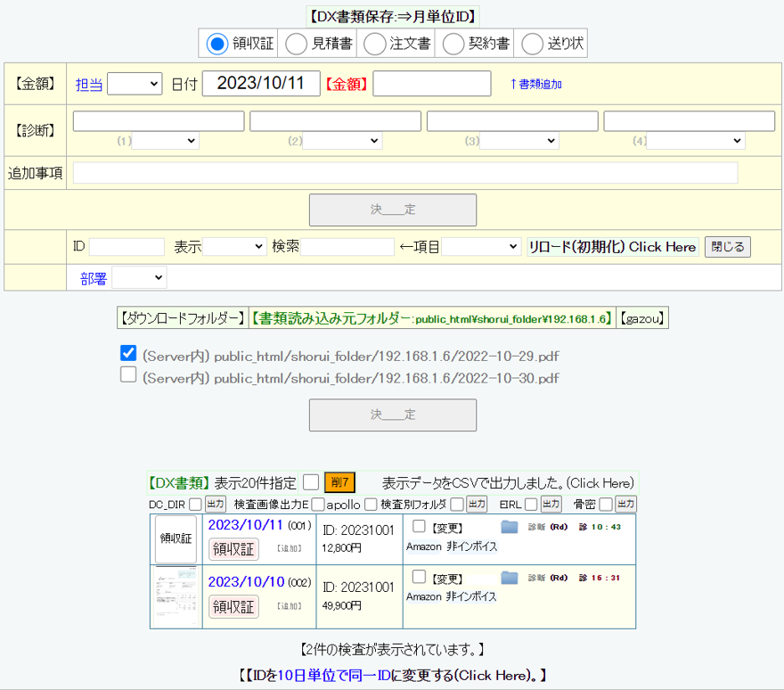Click 追加 in the 2023/10/10 row
Screen dimensions: 784x690
tap(289, 606)
